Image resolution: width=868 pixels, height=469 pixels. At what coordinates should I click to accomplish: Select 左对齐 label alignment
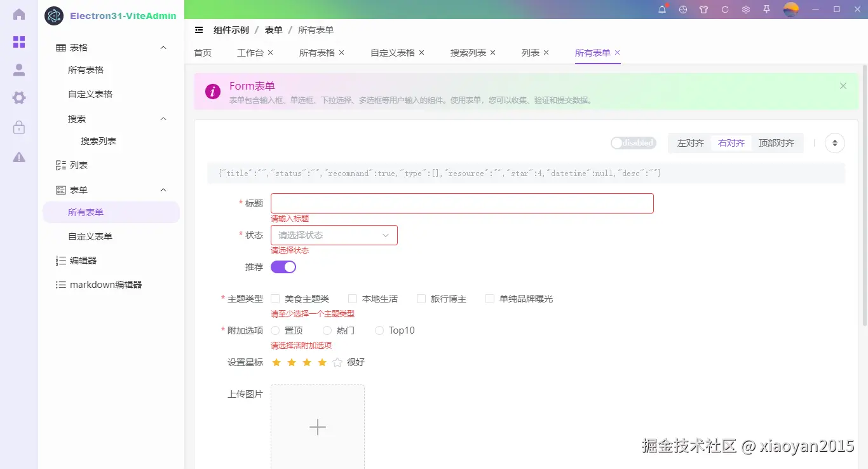[691, 143]
